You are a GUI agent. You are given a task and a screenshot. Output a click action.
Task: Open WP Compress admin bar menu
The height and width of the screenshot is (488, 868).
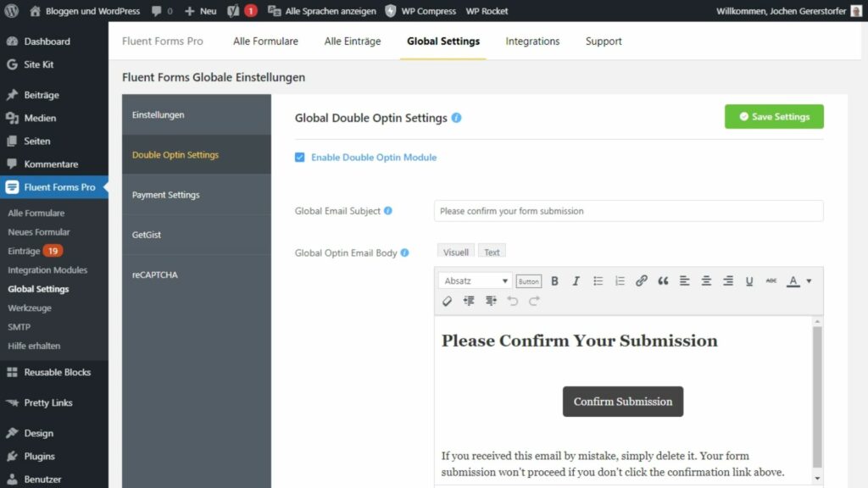coord(420,10)
